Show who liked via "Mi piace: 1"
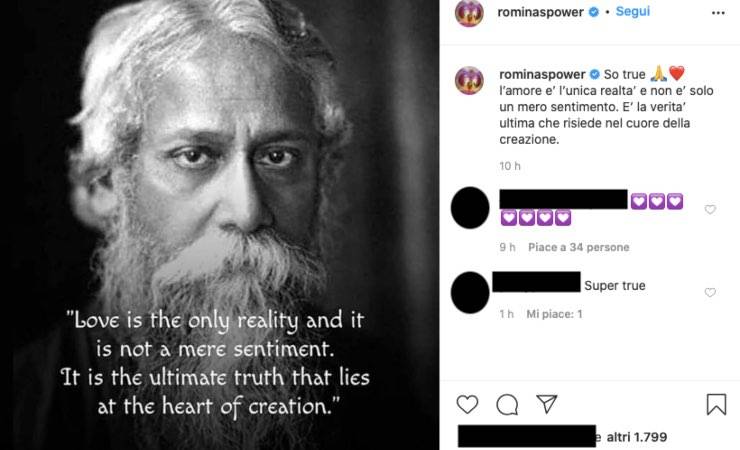The height and width of the screenshot is (450, 740). pos(555,314)
